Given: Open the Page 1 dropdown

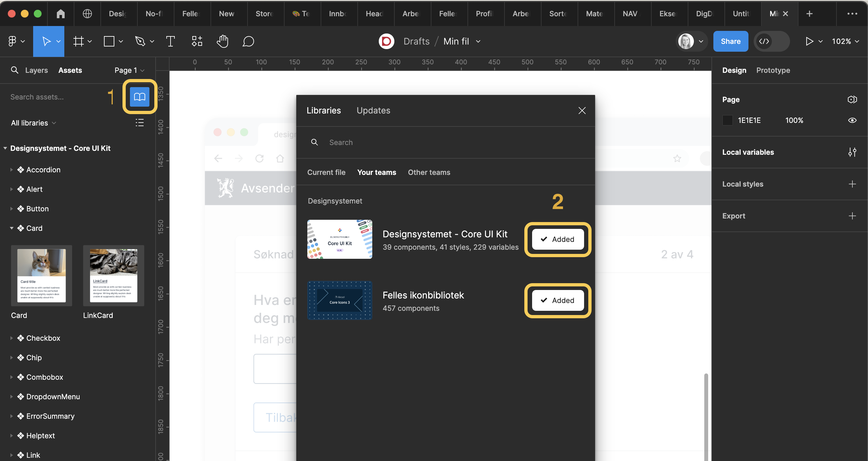Looking at the screenshot, I should pos(129,70).
